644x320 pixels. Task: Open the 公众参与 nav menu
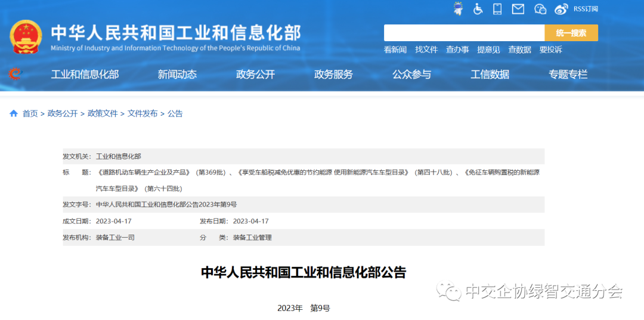411,75
